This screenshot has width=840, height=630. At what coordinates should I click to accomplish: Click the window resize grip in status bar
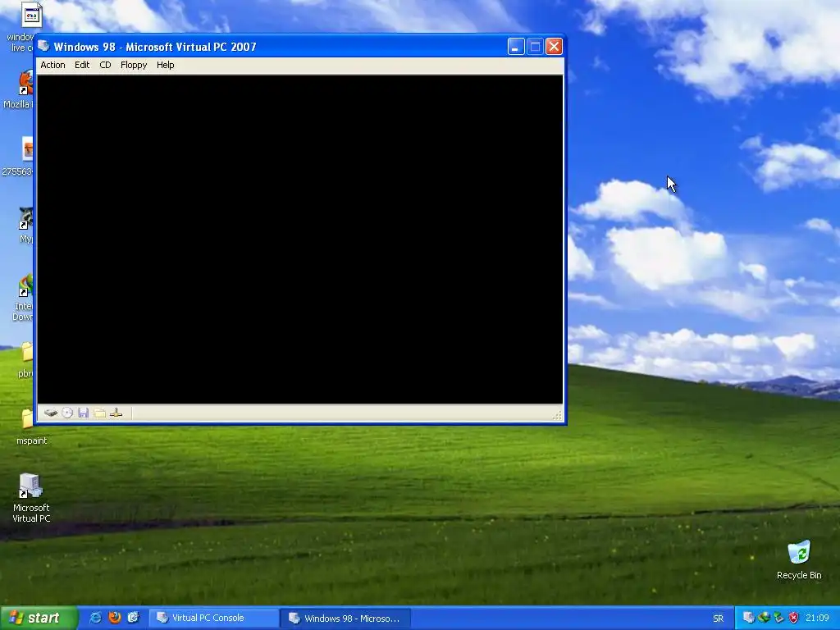(557, 415)
